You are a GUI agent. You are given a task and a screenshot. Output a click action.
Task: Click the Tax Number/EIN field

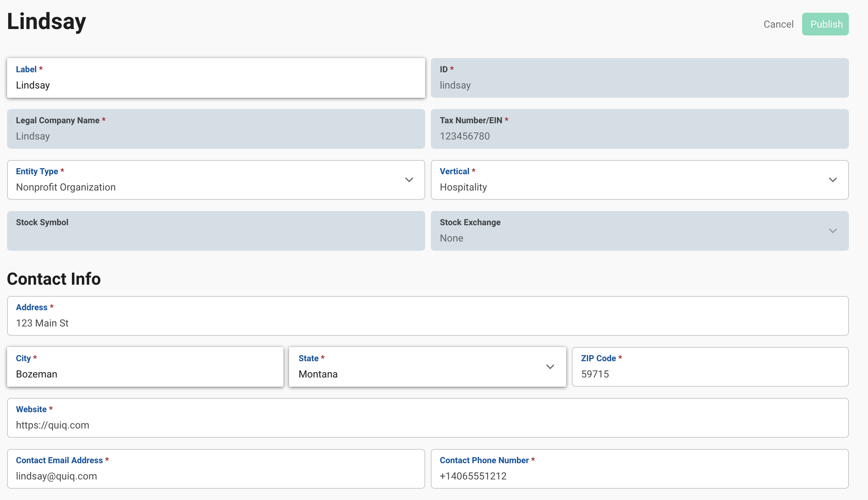click(x=639, y=136)
